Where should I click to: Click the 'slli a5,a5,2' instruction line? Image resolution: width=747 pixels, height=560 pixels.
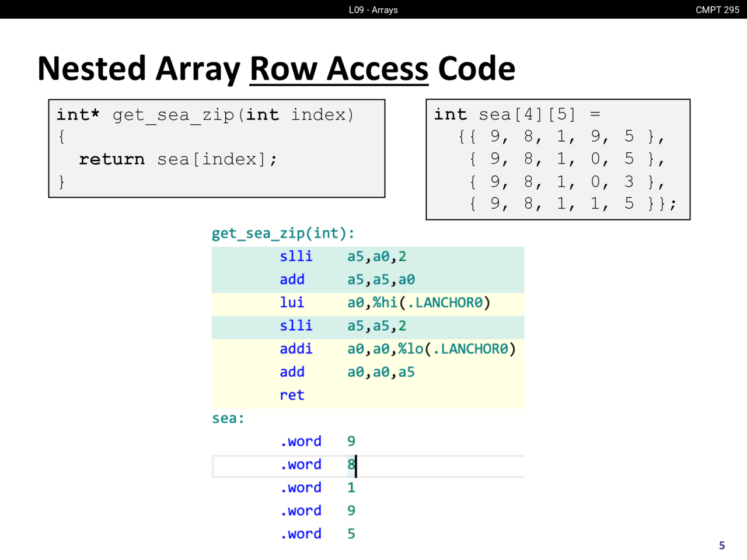pos(343,326)
